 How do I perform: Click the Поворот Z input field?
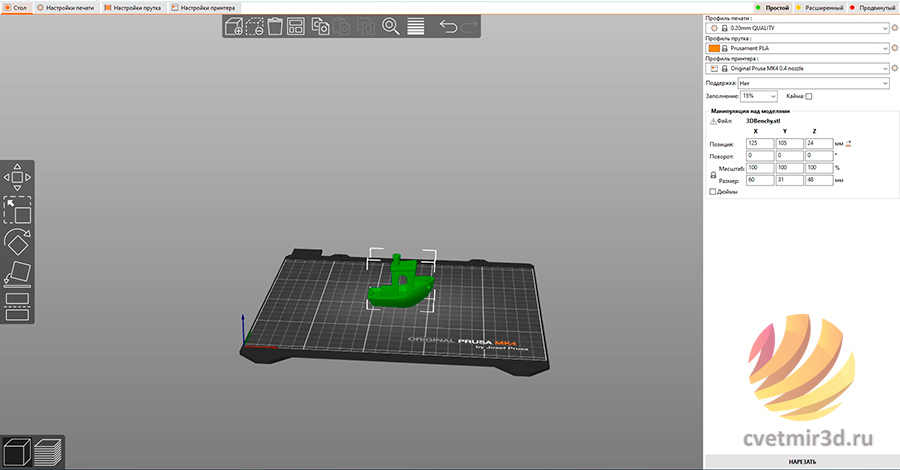819,156
